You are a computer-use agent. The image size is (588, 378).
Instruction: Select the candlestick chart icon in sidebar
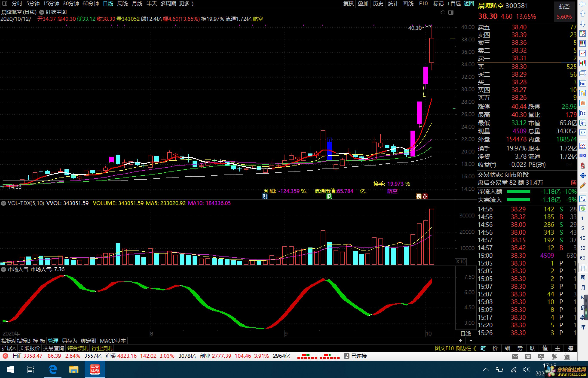(x=583, y=63)
